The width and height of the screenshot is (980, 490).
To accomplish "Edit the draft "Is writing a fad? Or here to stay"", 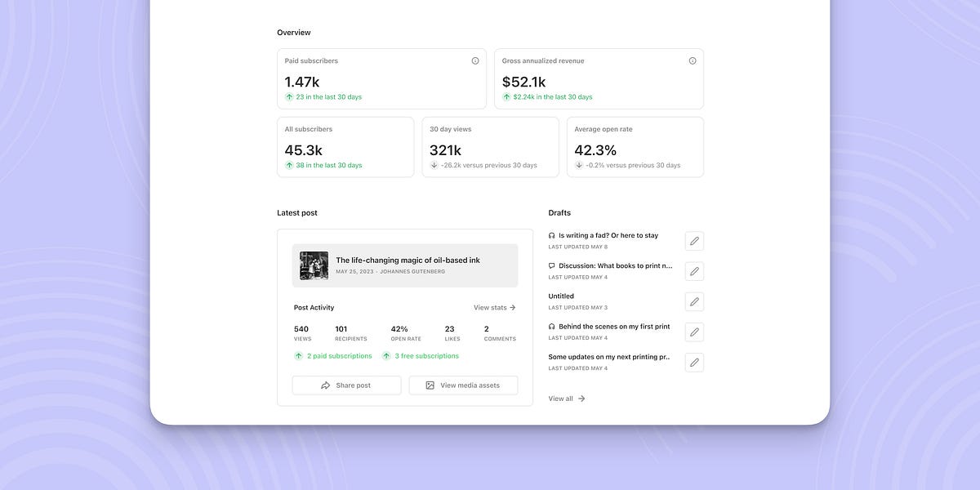I will tap(693, 240).
